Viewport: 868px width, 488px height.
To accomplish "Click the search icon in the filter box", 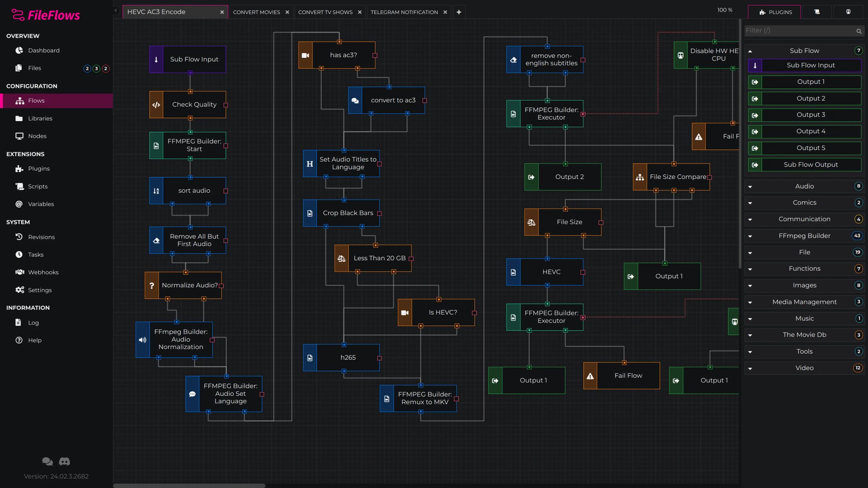I will coord(859,31).
